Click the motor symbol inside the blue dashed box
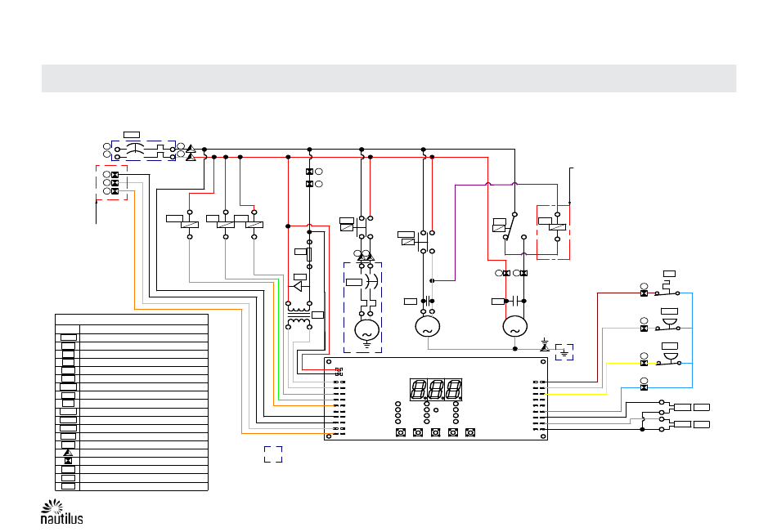This screenshot has height=532, width=777. coord(367,331)
